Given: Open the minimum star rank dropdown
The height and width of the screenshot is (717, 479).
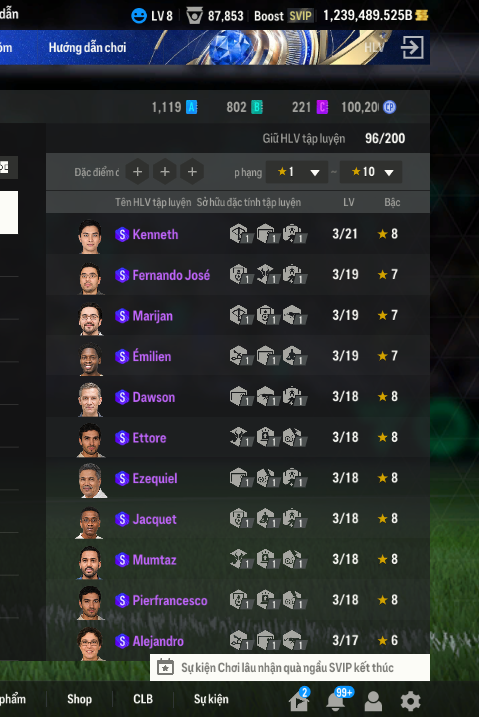Looking at the screenshot, I should pos(297,172).
